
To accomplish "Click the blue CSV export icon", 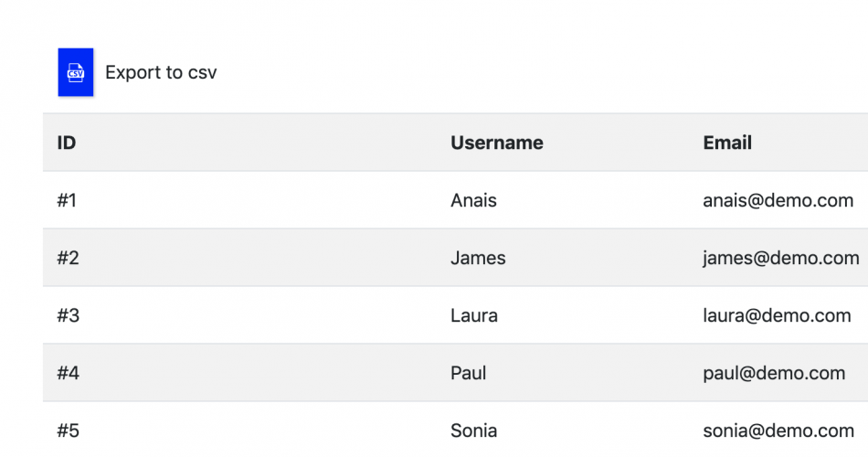I will (76, 72).
